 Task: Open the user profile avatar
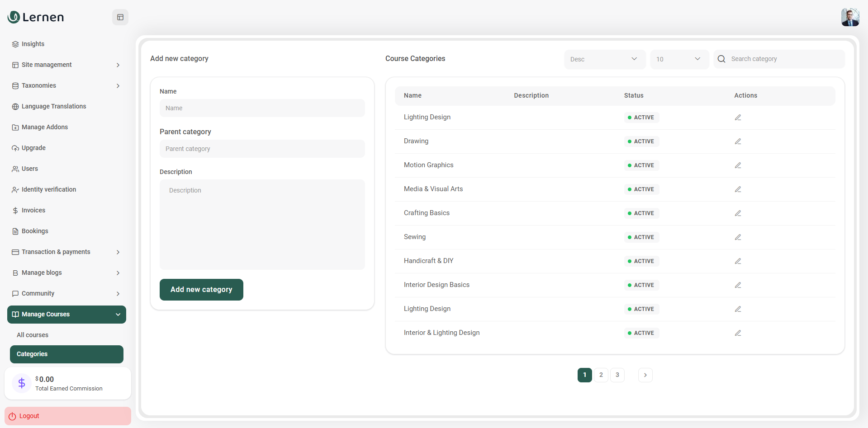[x=850, y=17]
